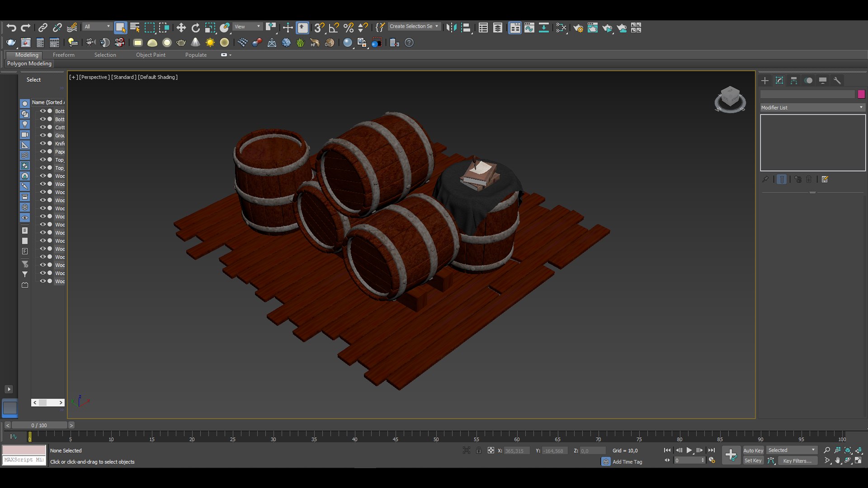Open the Key Filters dialog button
This screenshot has height=488, width=868.
point(797,461)
